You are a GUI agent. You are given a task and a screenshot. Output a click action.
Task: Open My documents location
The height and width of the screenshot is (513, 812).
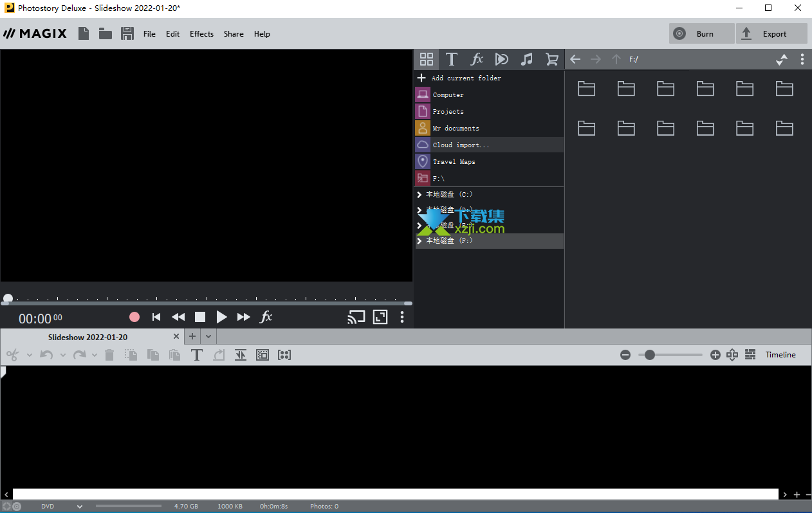click(x=489, y=128)
